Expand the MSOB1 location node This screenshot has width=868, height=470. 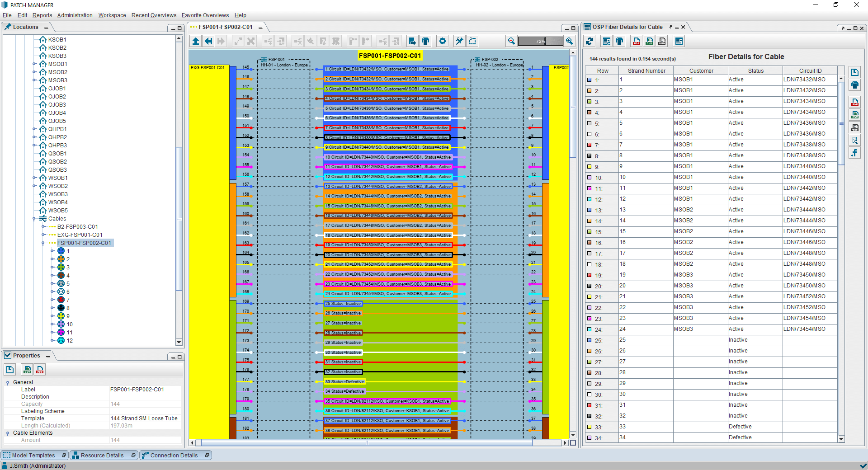coord(34,64)
